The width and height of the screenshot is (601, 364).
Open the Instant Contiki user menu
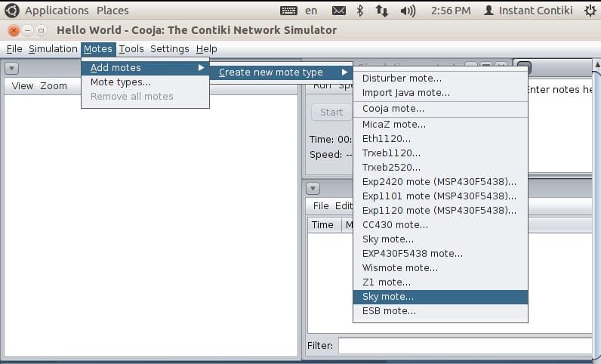point(529,11)
